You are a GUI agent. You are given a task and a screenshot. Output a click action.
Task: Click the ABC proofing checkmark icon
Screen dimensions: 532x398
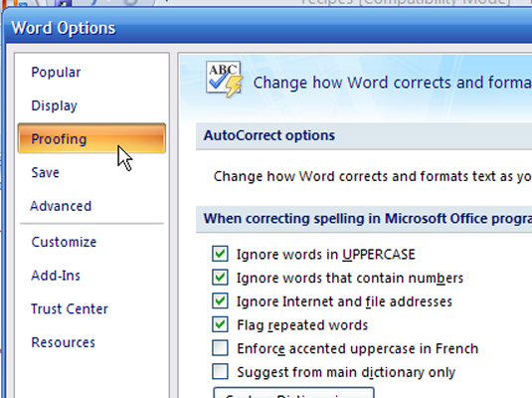(x=225, y=79)
